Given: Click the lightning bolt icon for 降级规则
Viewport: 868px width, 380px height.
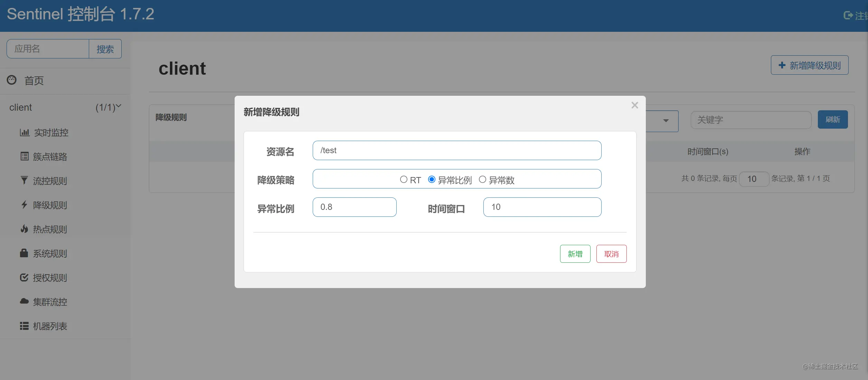Looking at the screenshot, I should point(24,205).
